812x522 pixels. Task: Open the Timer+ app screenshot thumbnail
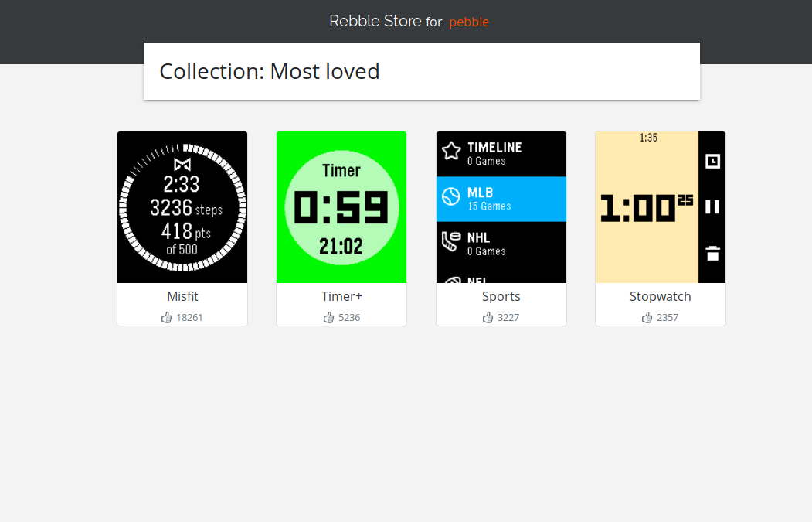(341, 206)
